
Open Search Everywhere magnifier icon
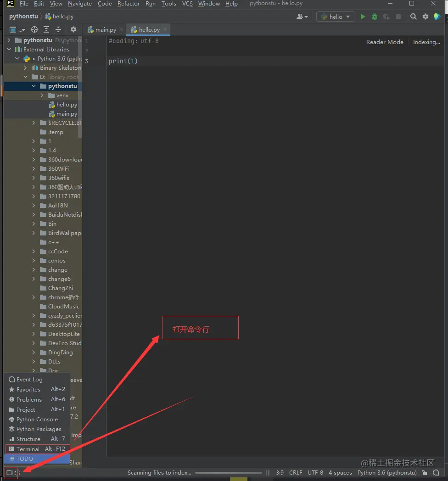pos(413,17)
